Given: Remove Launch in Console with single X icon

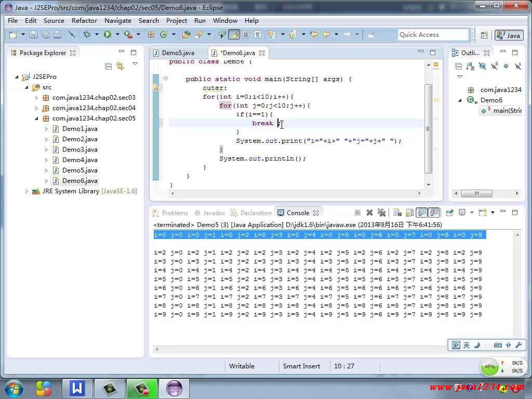Looking at the screenshot, I should (369, 212).
